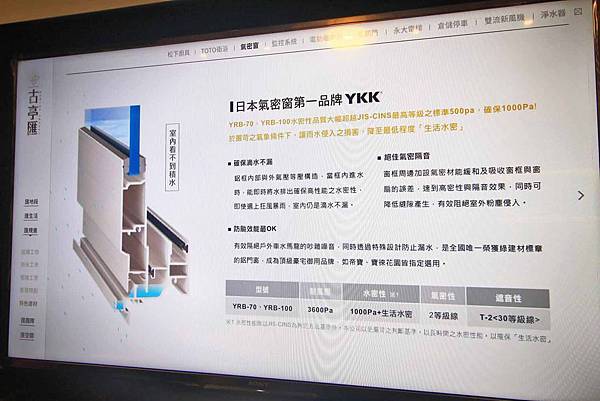Click the yellow text 確保1000Pa!

point(510,108)
